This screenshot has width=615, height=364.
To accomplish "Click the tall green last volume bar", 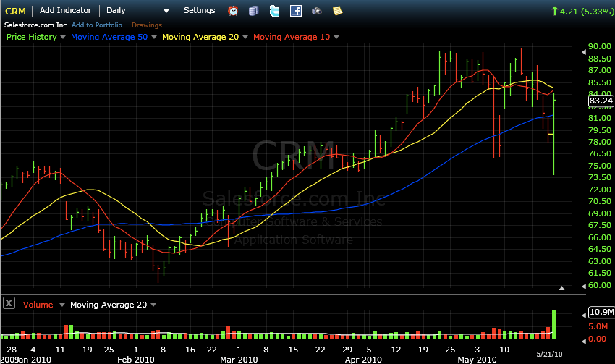I will click(553, 324).
